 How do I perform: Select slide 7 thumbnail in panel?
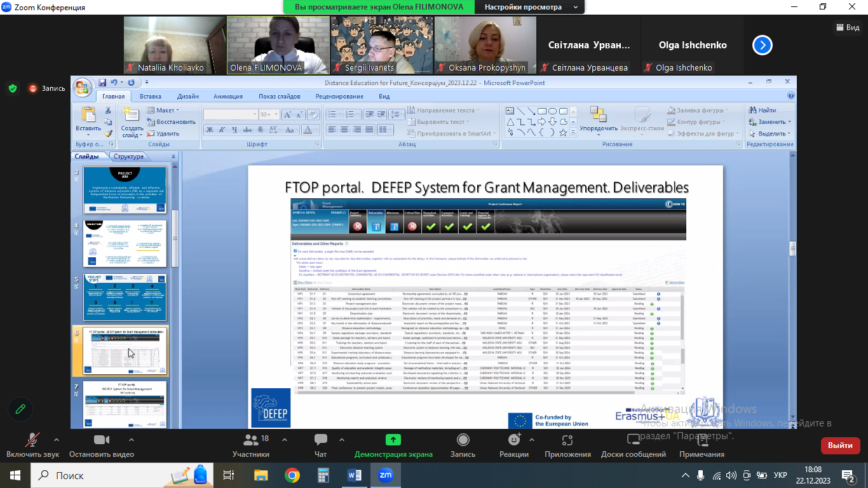click(x=125, y=404)
